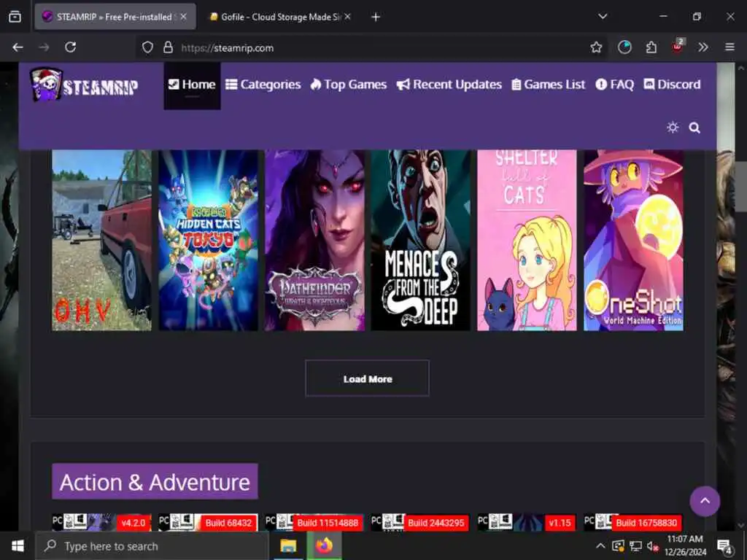747x560 pixels.
Task: Click the uBlock Origin extension icon
Action: click(x=677, y=46)
